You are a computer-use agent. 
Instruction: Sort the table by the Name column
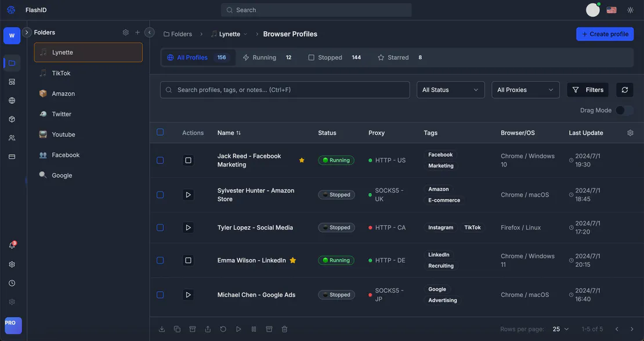pos(229,133)
